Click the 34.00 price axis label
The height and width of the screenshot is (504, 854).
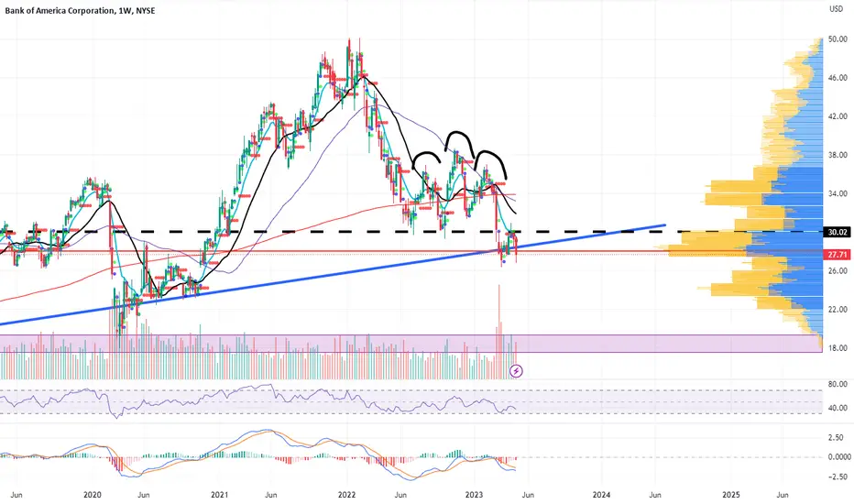pos(838,193)
